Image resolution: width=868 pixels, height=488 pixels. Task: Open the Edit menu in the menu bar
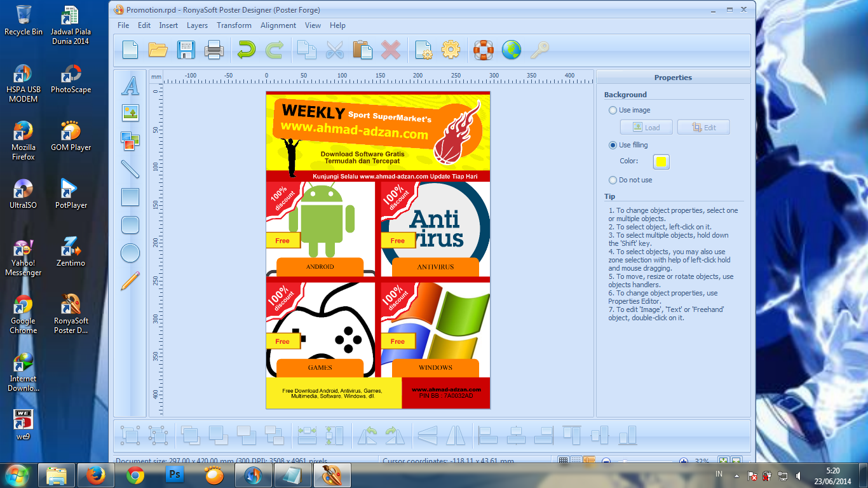(144, 25)
